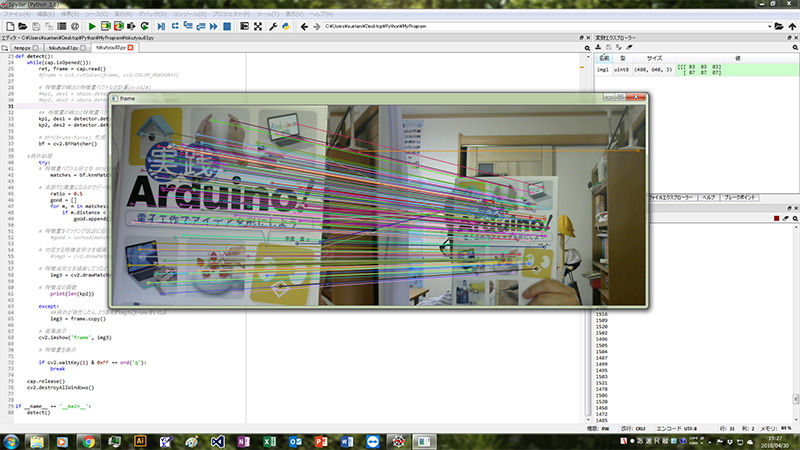Go to parent directory with up arrow
The image size is (800, 450).
pyautogui.click(x=792, y=26)
